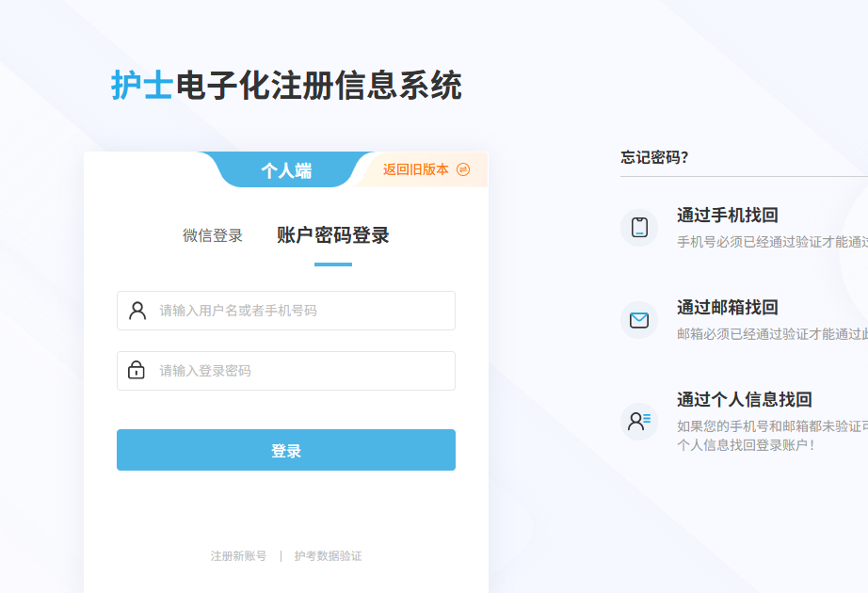Image resolution: width=868 pixels, height=593 pixels.
Task: Open the 护考数据验证 link
Action: click(x=329, y=556)
